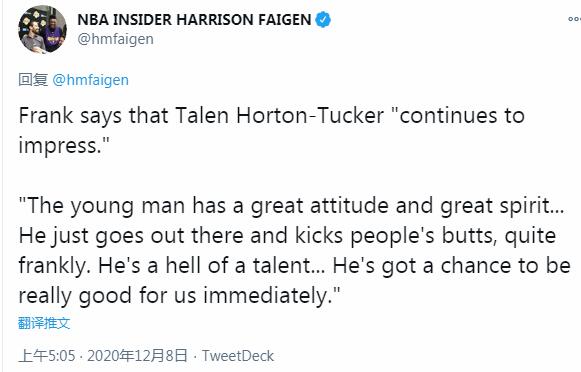
Task: Click the 2020年12月8日 date link
Action: pos(137,356)
